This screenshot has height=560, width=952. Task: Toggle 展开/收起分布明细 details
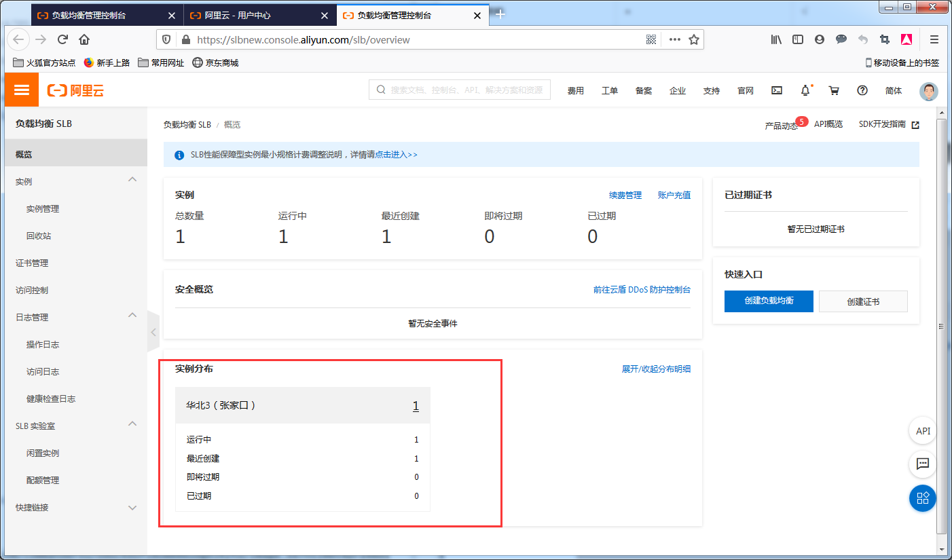(x=656, y=369)
